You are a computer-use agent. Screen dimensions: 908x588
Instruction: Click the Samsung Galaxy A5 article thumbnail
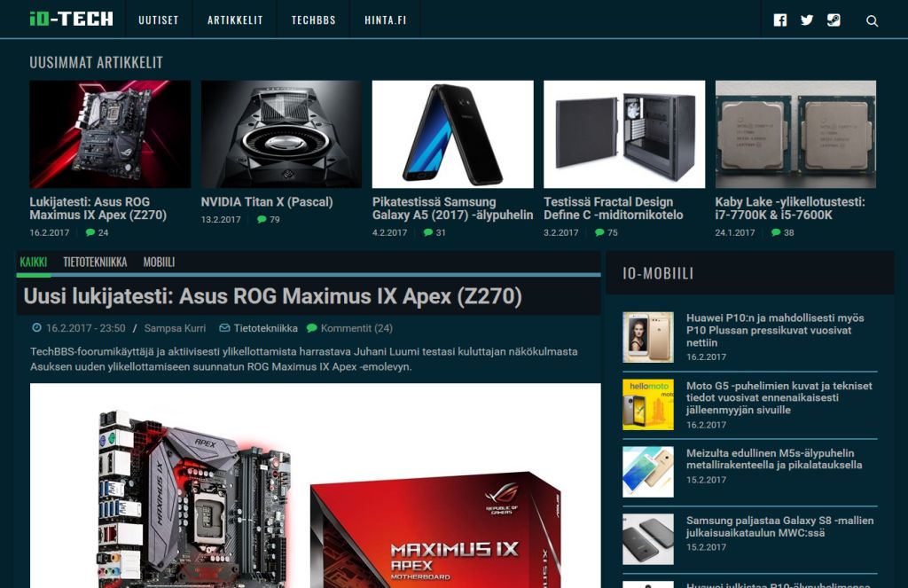coord(452,134)
